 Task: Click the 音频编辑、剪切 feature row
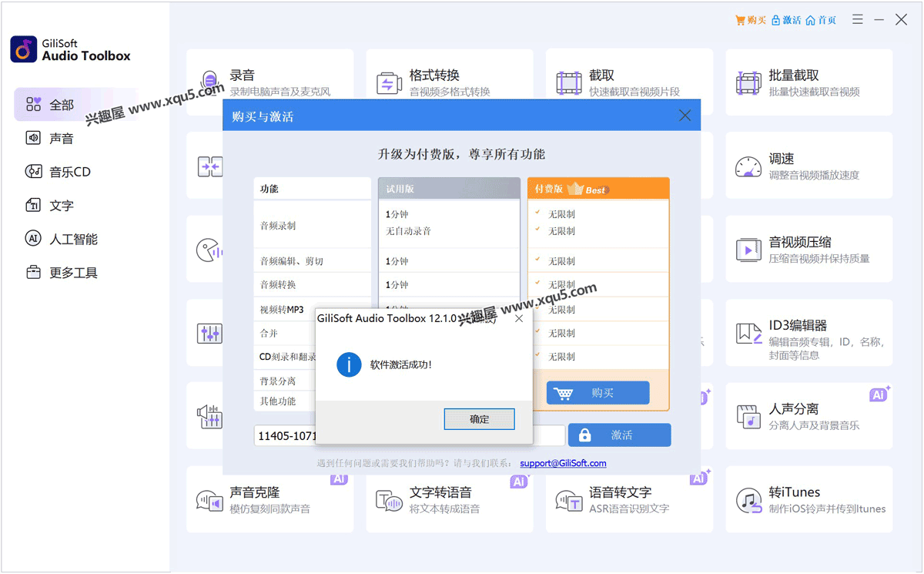click(312, 261)
